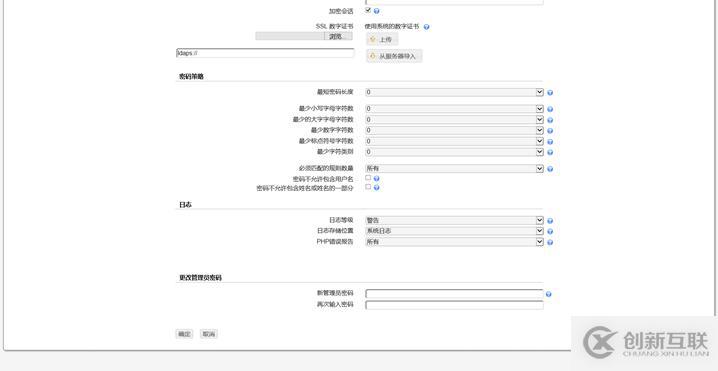Open the 日志等级 dropdown
The height and width of the screenshot is (371, 718).
click(x=454, y=220)
